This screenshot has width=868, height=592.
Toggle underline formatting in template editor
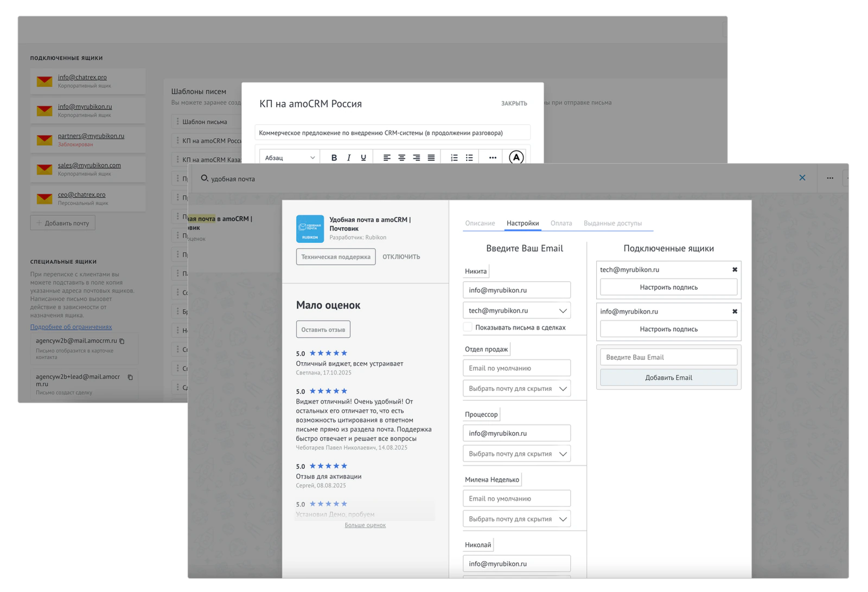pyautogui.click(x=363, y=158)
